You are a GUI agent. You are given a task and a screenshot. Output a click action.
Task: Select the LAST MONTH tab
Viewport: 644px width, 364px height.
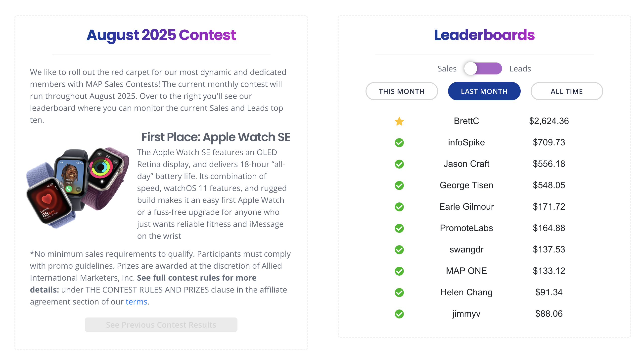pos(484,91)
